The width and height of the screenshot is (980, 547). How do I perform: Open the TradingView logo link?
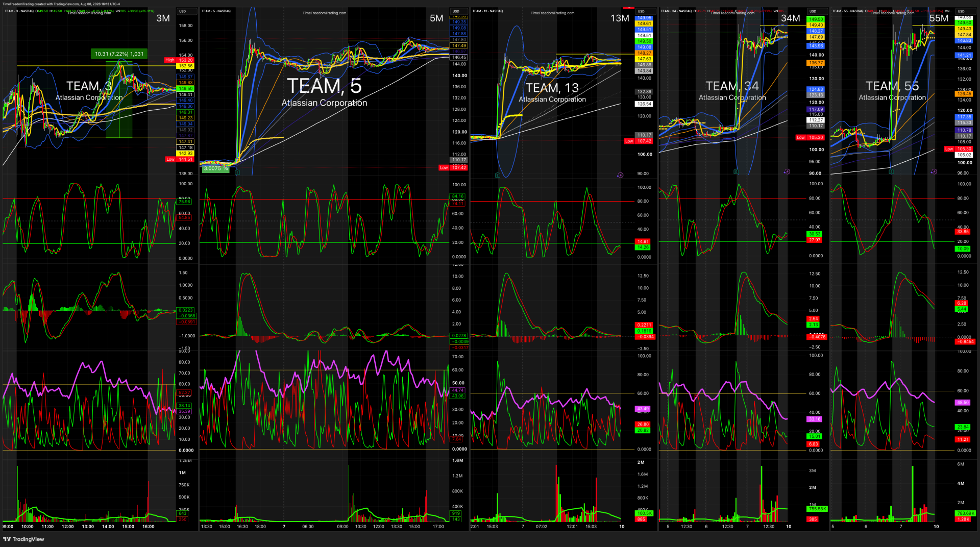pyautogui.click(x=24, y=539)
